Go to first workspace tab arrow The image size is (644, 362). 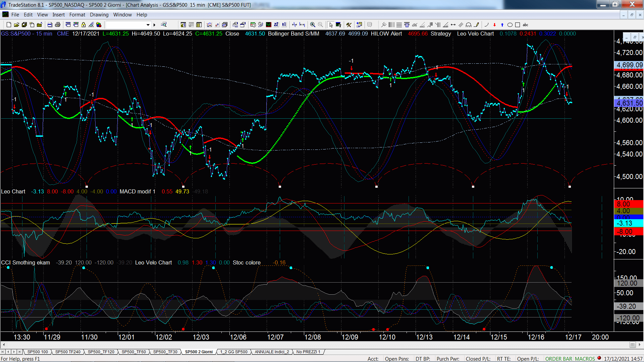tap(3, 352)
